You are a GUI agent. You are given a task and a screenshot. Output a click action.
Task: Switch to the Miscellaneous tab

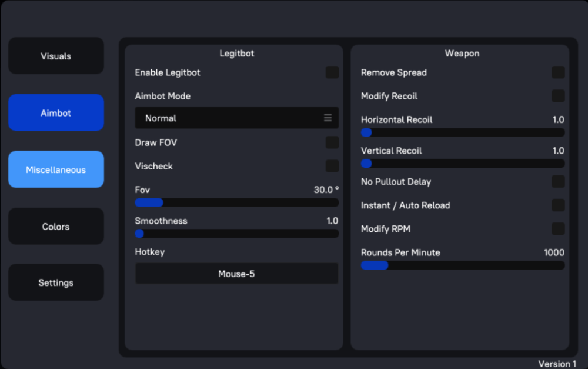coord(56,169)
